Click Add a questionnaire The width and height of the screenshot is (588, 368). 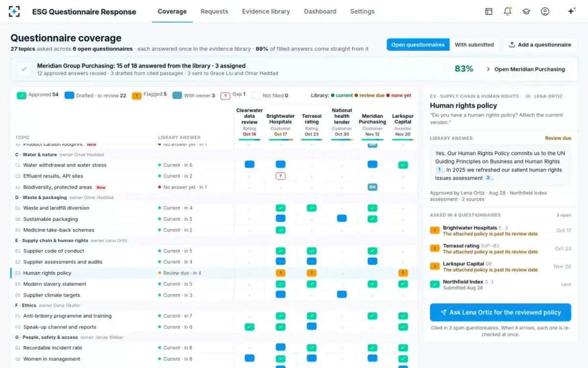540,45
